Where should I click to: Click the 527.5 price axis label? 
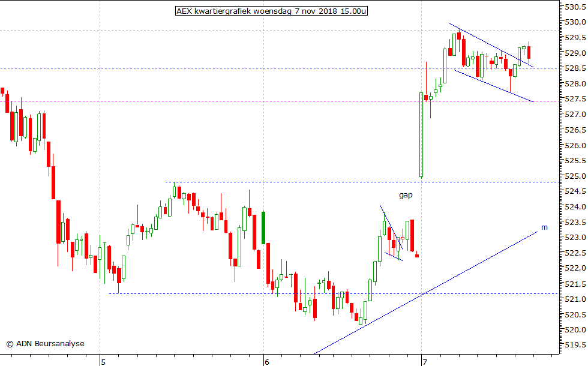[x=575, y=99]
